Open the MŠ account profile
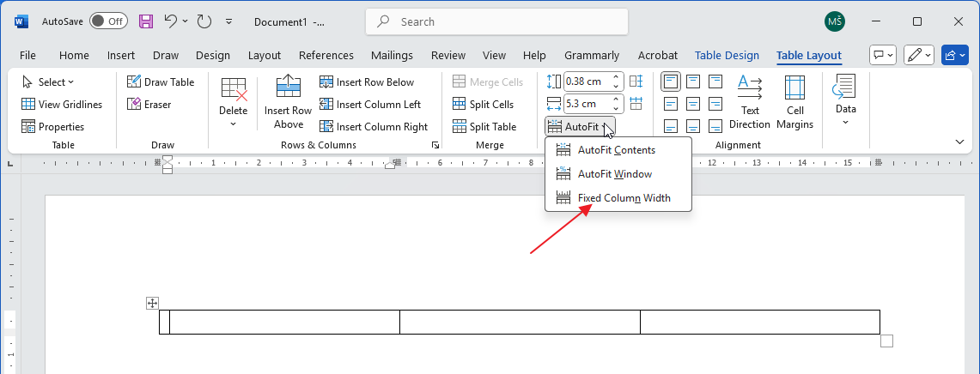This screenshot has width=980, height=374. click(x=834, y=21)
